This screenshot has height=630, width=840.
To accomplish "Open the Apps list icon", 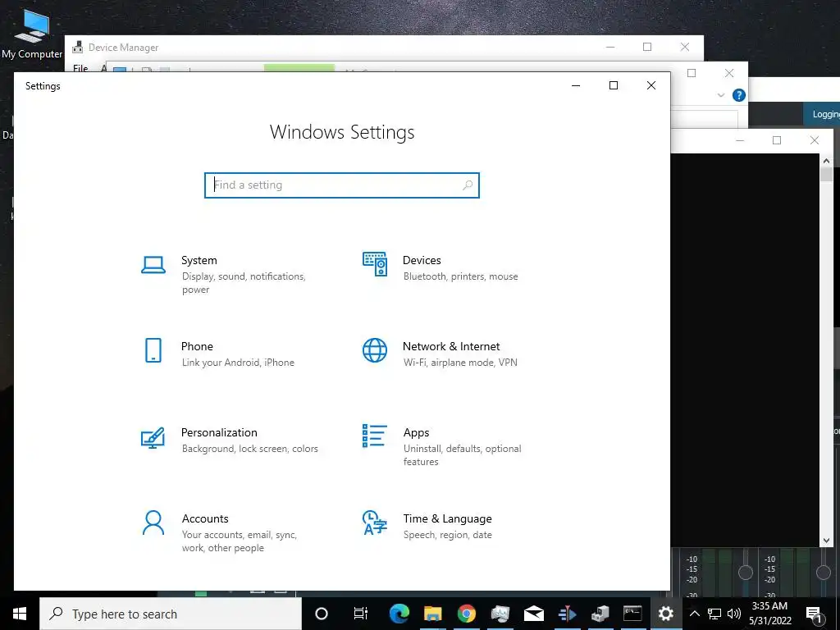I will coord(374,436).
